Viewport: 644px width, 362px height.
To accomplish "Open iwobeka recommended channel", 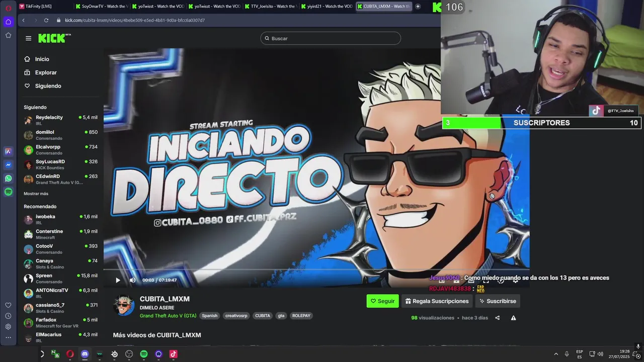I will tap(60, 219).
